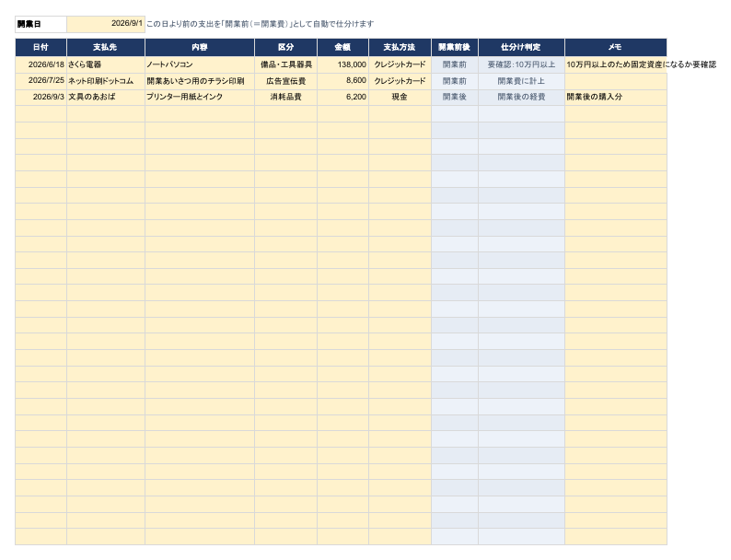Click the 開業日 label cell

[41, 24]
